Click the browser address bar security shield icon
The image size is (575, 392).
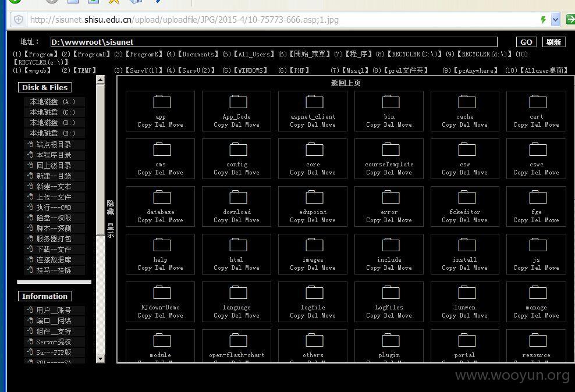(19, 19)
